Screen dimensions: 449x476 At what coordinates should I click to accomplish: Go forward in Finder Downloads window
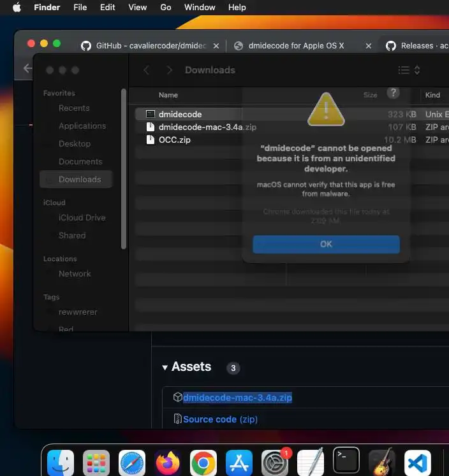click(169, 70)
